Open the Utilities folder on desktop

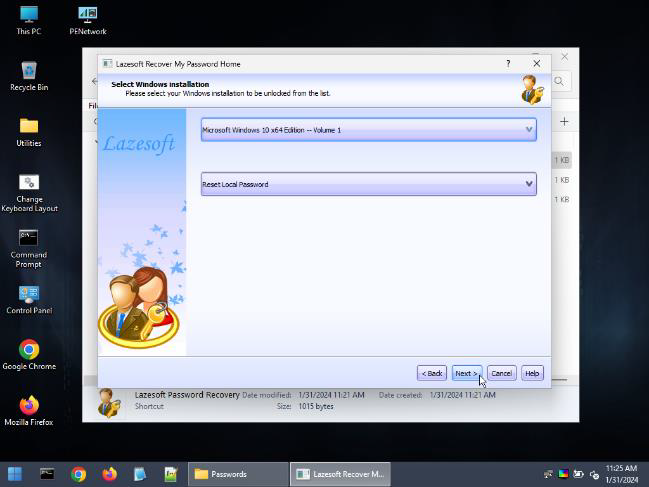[29, 132]
